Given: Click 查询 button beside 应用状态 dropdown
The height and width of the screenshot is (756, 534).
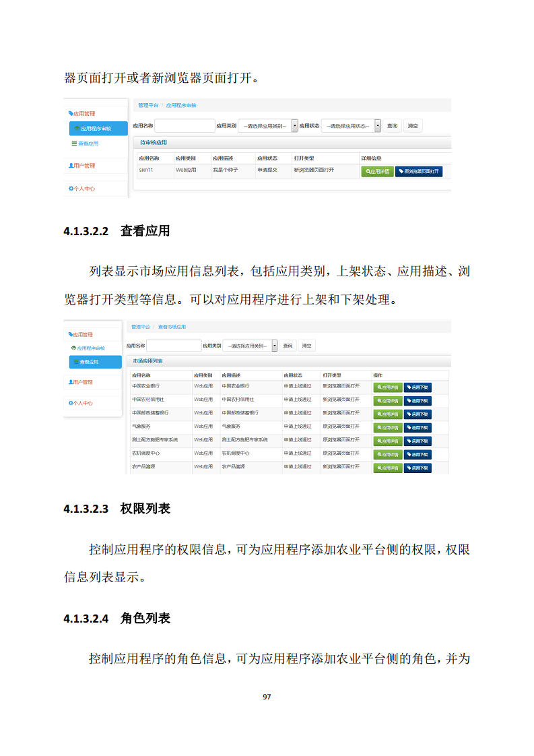Looking at the screenshot, I should (393, 126).
